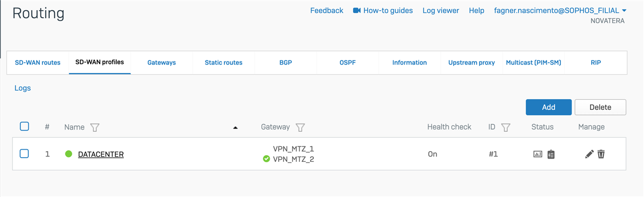Click the trash icon in DATACENTER row
The width and height of the screenshot is (644, 197).
click(x=601, y=154)
